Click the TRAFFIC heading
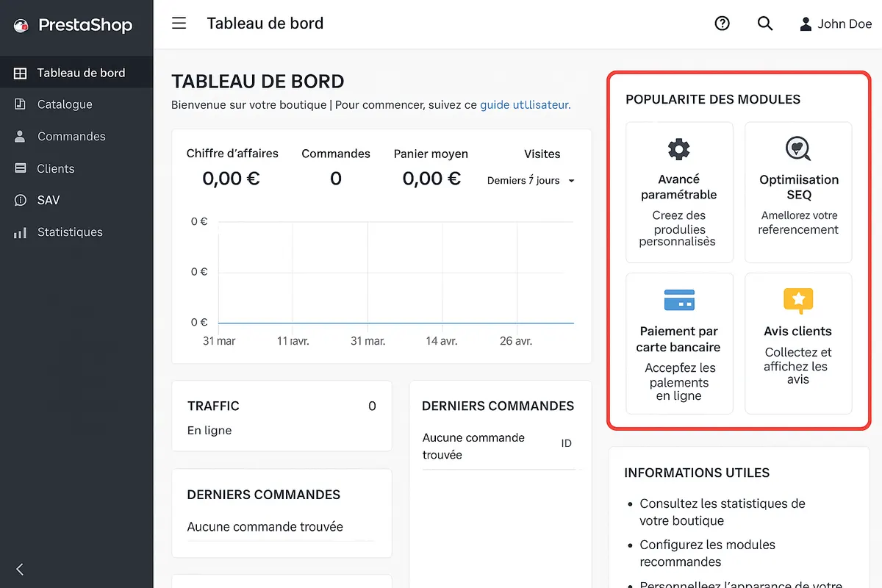 click(x=213, y=406)
